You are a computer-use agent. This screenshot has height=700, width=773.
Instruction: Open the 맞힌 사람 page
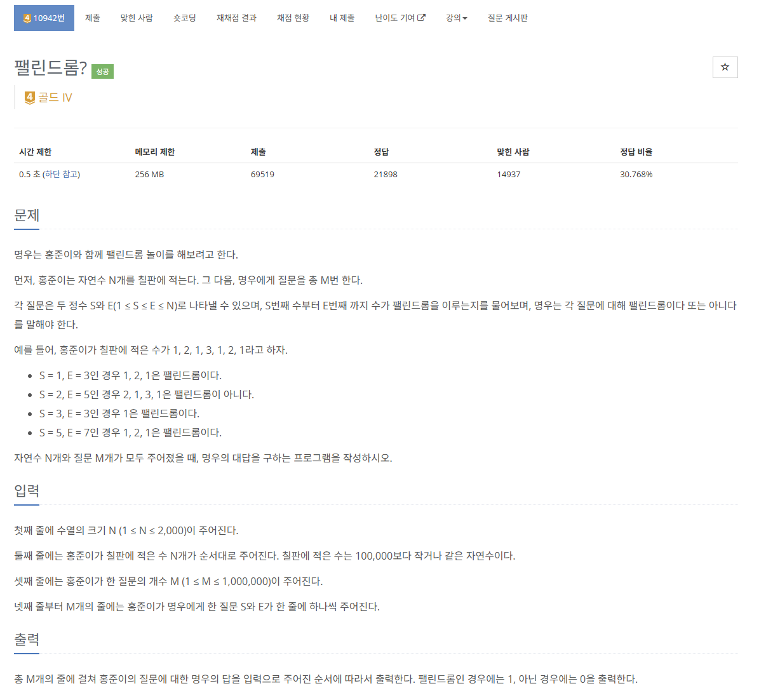pos(137,18)
